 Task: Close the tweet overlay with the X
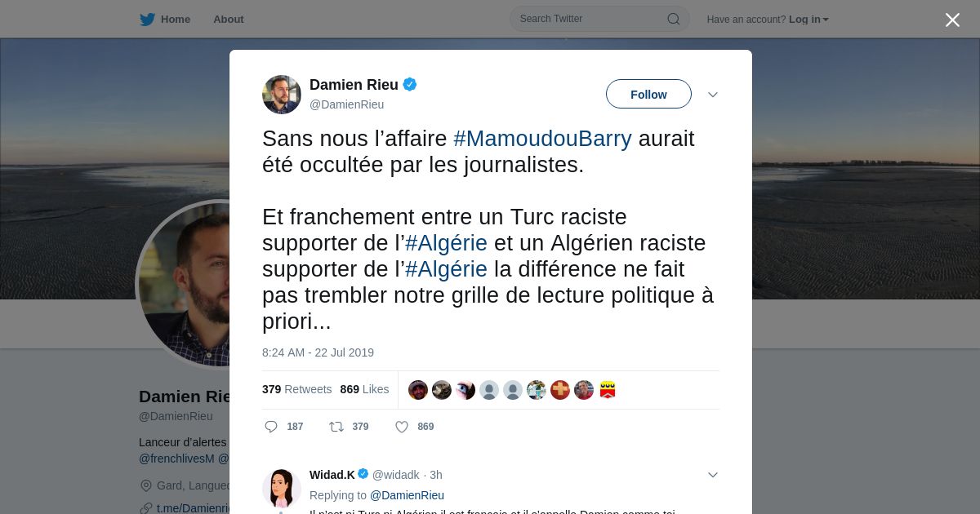click(x=952, y=20)
